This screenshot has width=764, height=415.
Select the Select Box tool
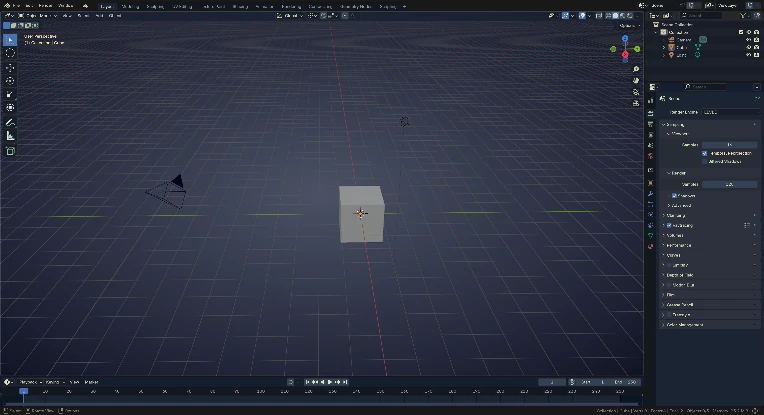pos(10,39)
